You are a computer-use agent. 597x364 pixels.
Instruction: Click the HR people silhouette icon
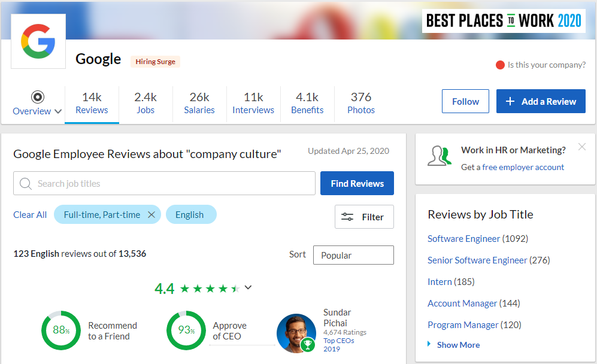(440, 156)
